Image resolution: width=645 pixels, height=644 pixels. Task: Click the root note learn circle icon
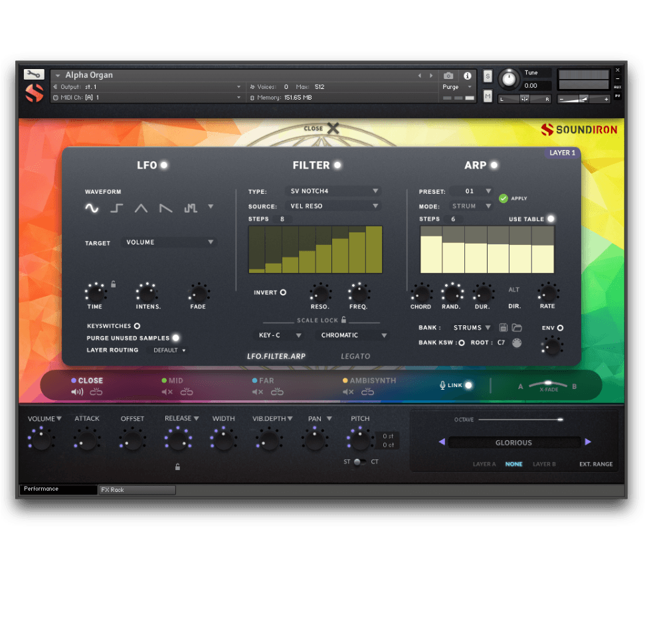pos(517,343)
